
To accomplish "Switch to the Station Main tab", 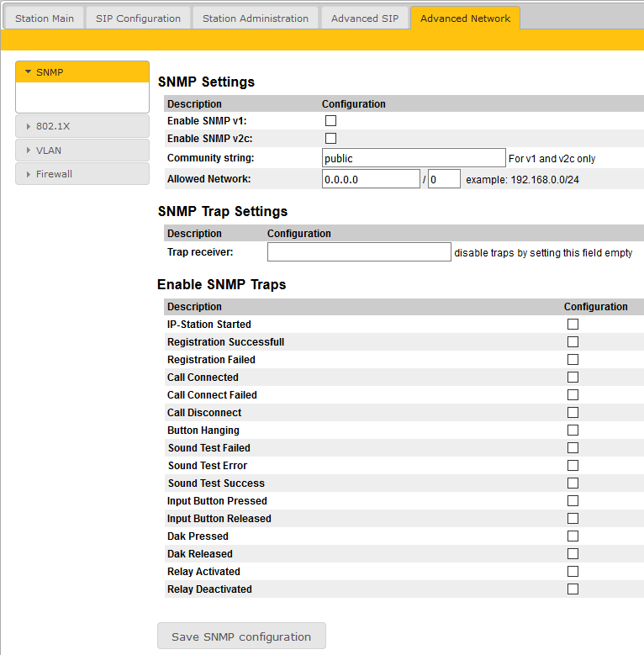I will [45, 18].
